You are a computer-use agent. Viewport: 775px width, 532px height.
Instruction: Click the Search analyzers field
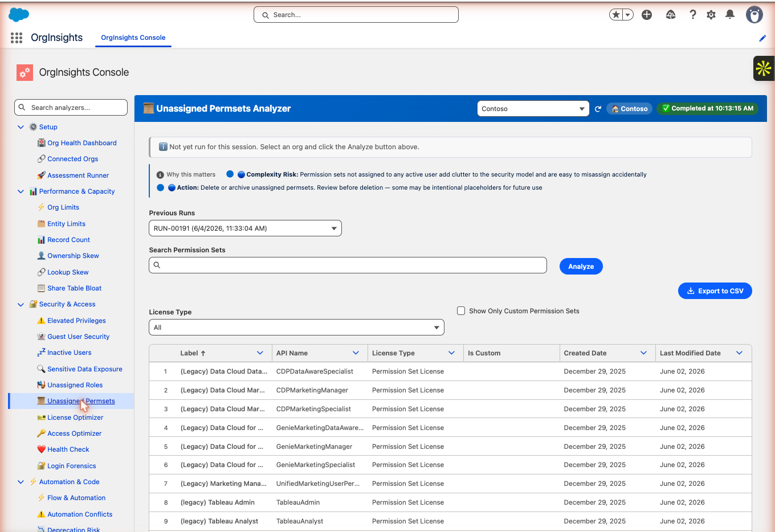[x=71, y=108]
